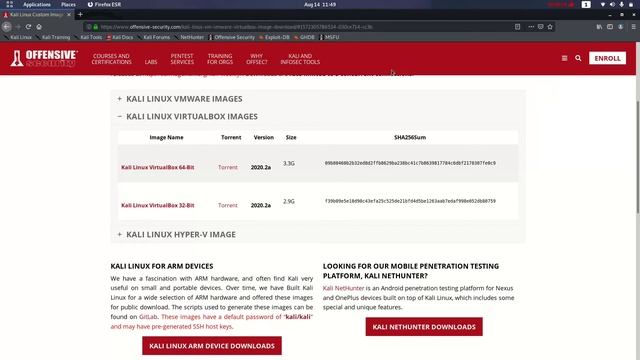This screenshot has height=360, width=640.
Task: Click the SHA256Sum of the 64-Bit image
Action: click(x=410, y=163)
